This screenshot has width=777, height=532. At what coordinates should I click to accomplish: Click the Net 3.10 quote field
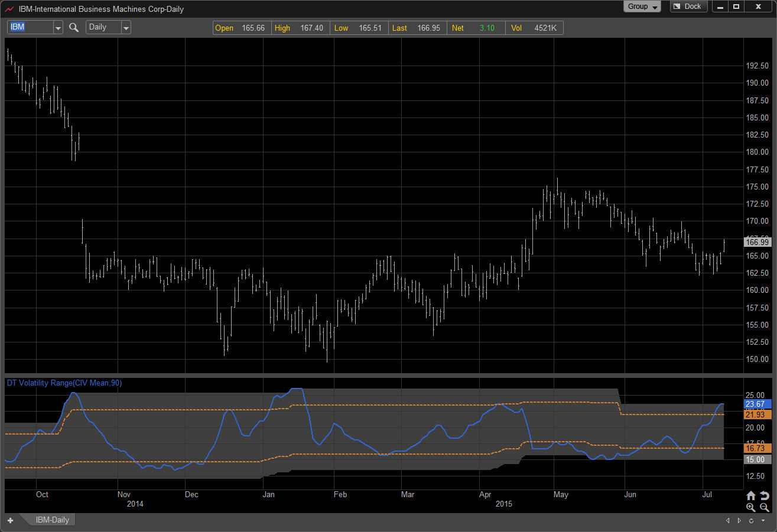pyautogui.click(x=476, y=28)
